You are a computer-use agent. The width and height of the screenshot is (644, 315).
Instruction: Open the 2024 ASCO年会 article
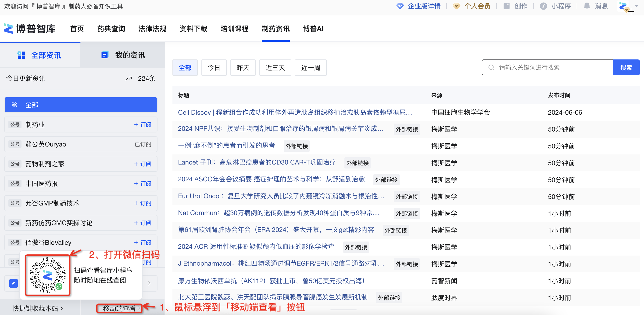click(271, 179)
